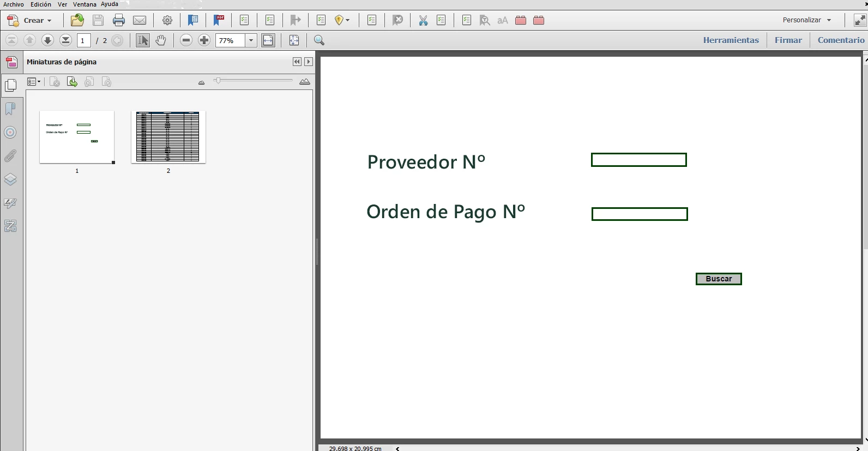The width and height of the screenshot is (868, 451).
Task: Jump to last page arrow
Action: [x=65, y=40]
